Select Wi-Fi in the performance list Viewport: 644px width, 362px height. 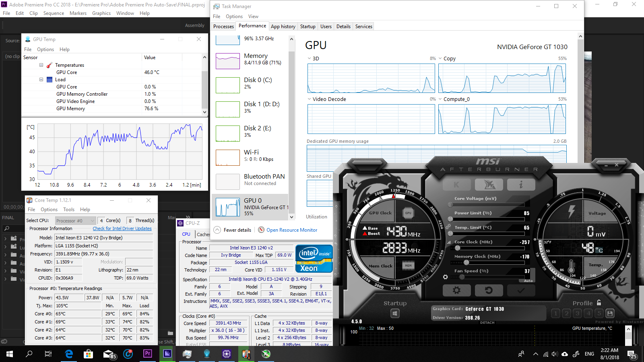click(250, 156)
